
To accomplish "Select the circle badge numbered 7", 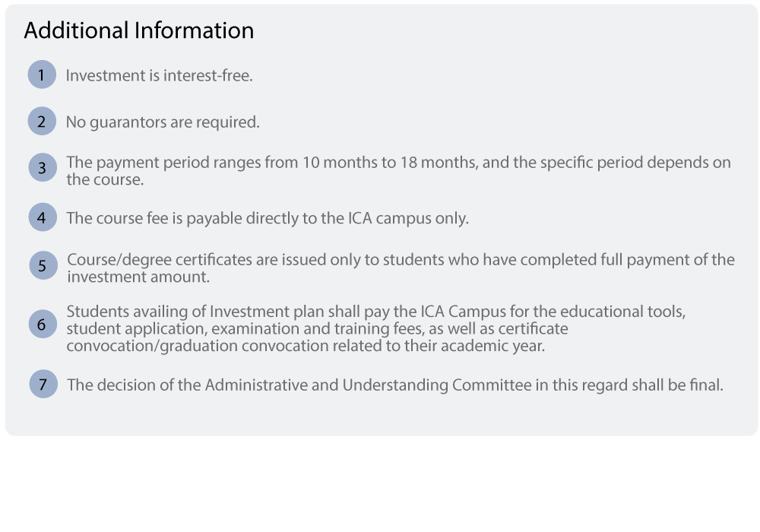I will coord(43,385).
